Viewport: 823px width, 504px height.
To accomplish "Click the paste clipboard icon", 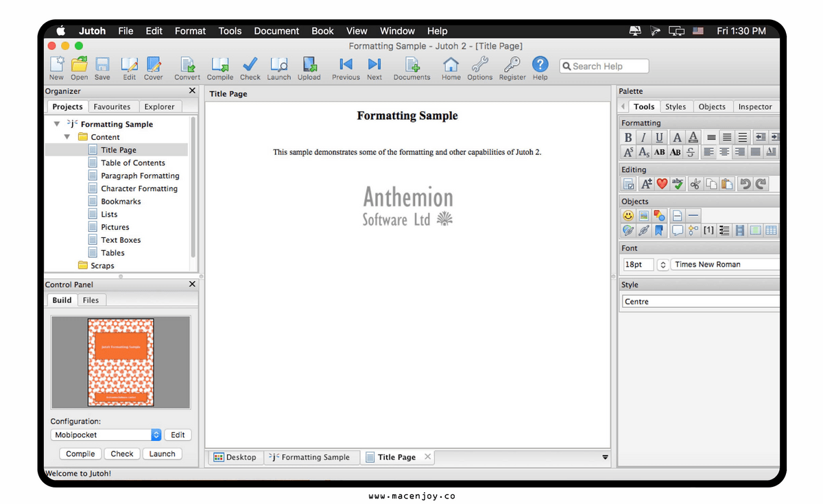I will point(727,184).
